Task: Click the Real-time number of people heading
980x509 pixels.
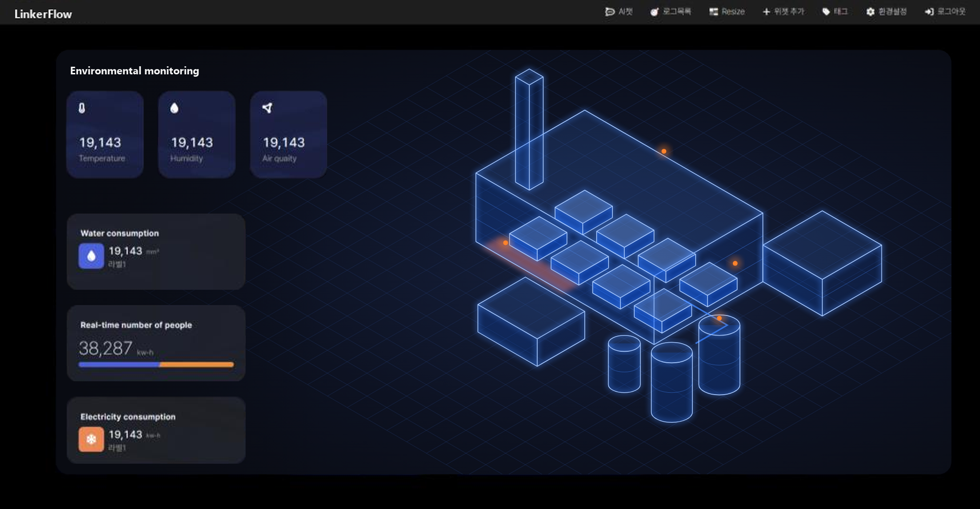Action: pyautogui.click(x=136, y=325)
